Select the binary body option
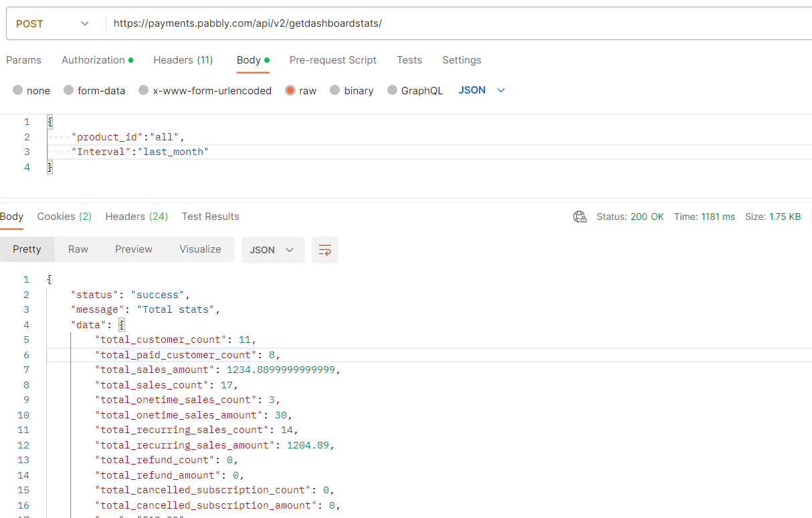The height and width of the screenshot is (518, 812). [x=351, y=90]
